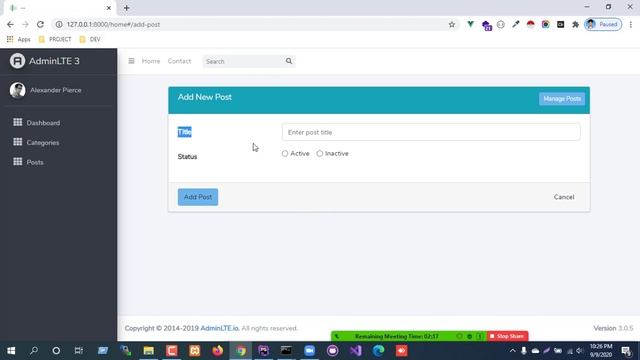Toggle sidebar with the hamburger menu icon

coord(131,61)
